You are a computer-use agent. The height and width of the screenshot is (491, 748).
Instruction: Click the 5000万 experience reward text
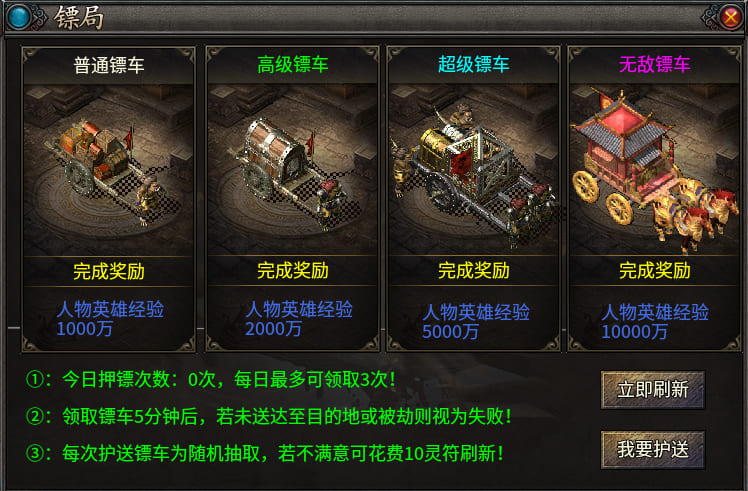tap(450, 332)
